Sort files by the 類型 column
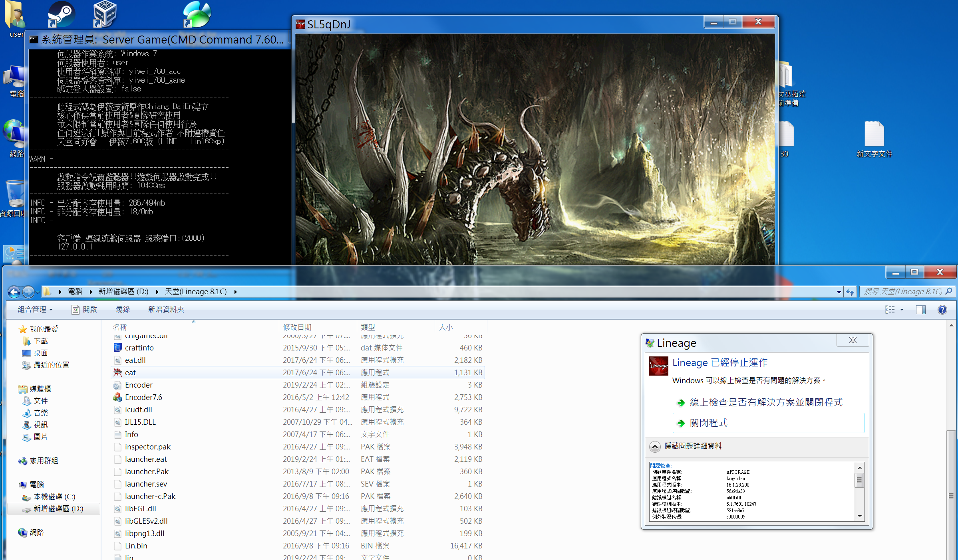 click(368, 327)
